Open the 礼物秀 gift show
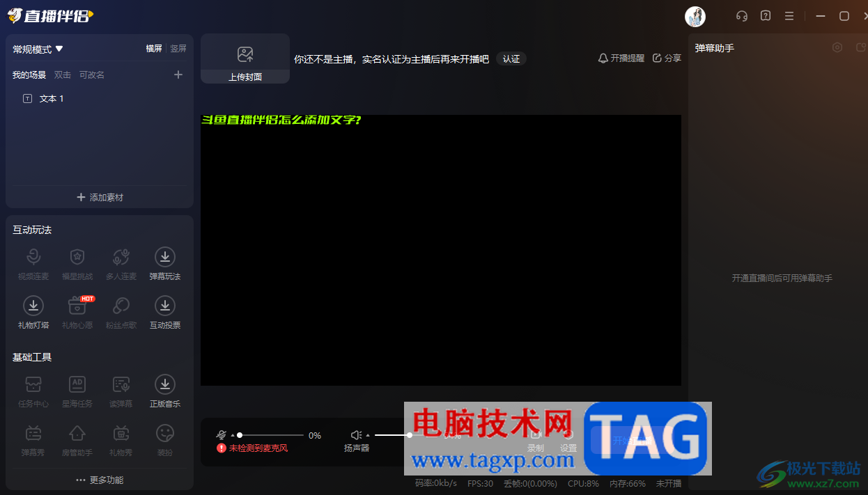 tap(121, 440)
